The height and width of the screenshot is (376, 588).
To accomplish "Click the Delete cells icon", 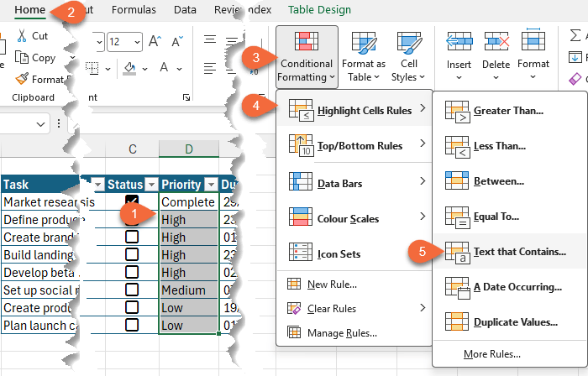I will click(x=496, y=41).
